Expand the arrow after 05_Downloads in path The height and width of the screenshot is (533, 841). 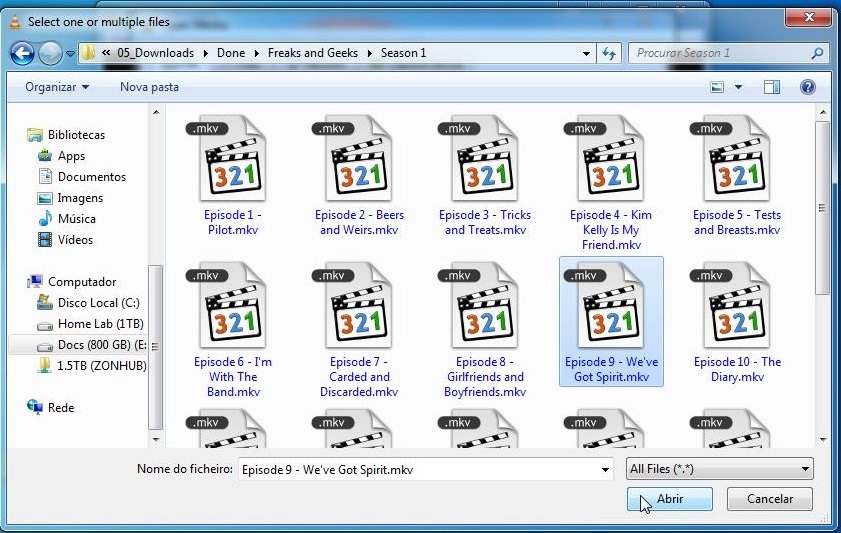pos(205,53)
